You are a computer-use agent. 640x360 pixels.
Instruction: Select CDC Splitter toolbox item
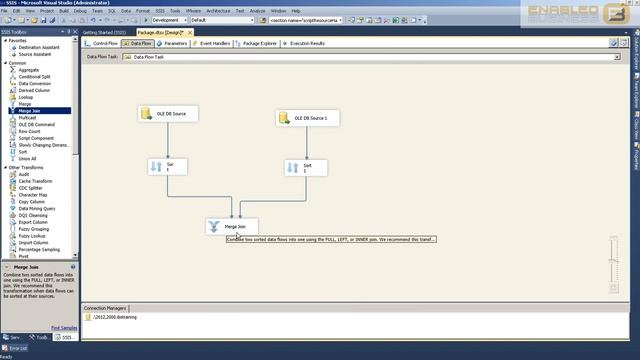(30, 188)
